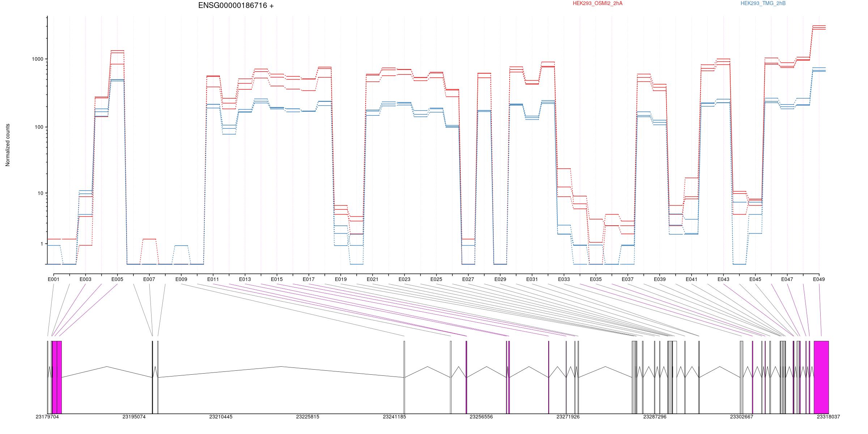Select exon label E037
Image resolution: width=868 pixels, height=434 pixels.
click(x=627, y=279)
